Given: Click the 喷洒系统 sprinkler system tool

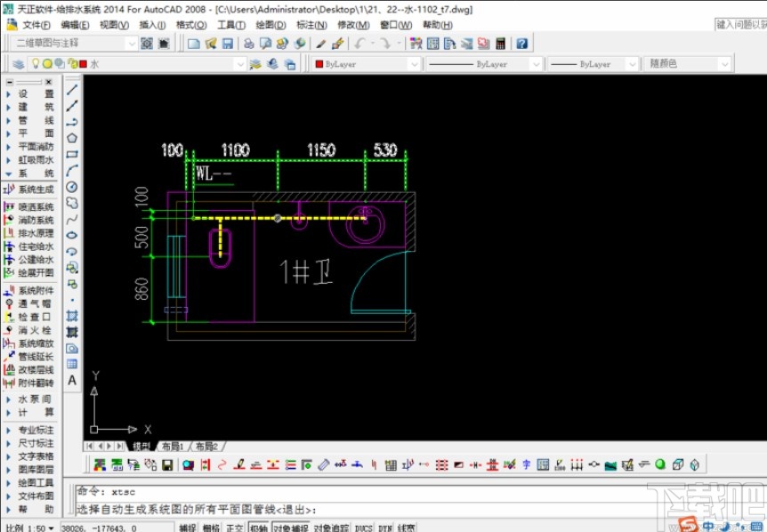Looking at the screenshot, I should [x=36, y=206].
